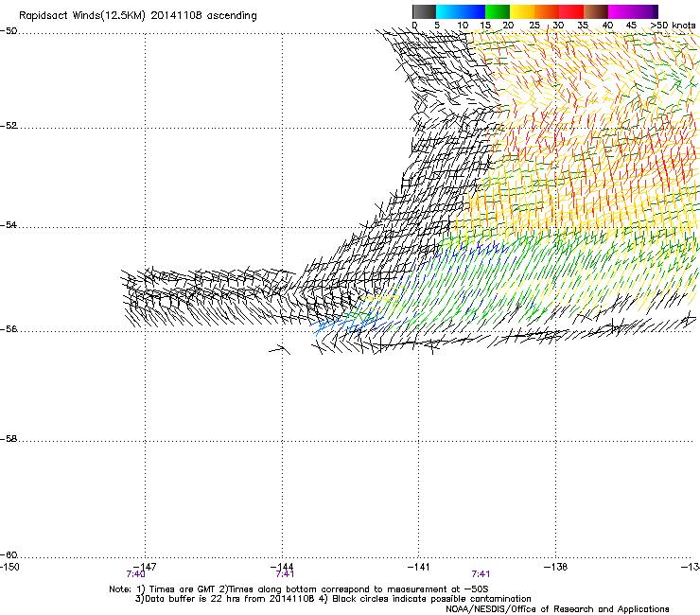
Task: Click the 'Data buffer is 22 hrs' note line
Action: pos(333,599)
